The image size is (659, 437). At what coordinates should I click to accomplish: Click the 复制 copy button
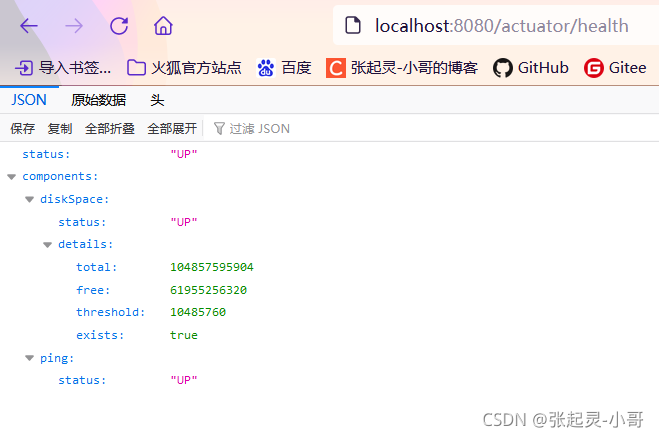[60, 129]
